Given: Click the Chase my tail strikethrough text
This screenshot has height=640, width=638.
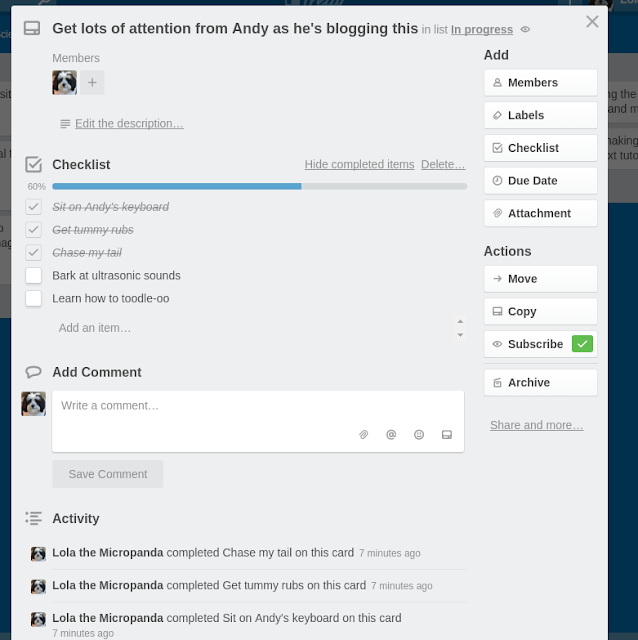Looking at the screenshot, I should pos(87,253).
